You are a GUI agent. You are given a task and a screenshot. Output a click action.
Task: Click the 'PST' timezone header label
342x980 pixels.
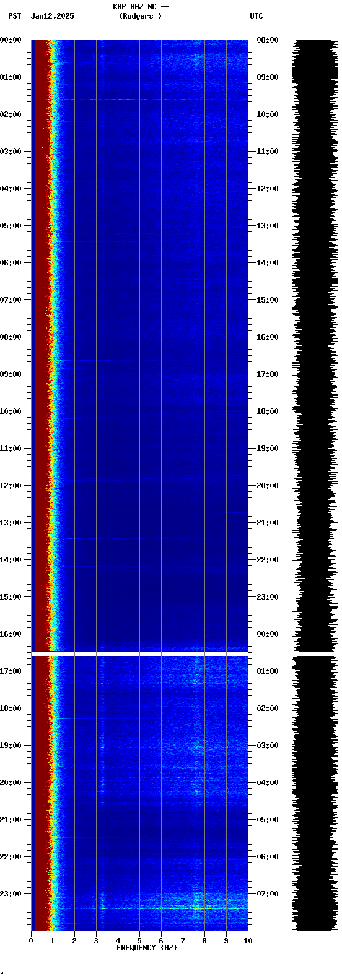pos(14,16)
